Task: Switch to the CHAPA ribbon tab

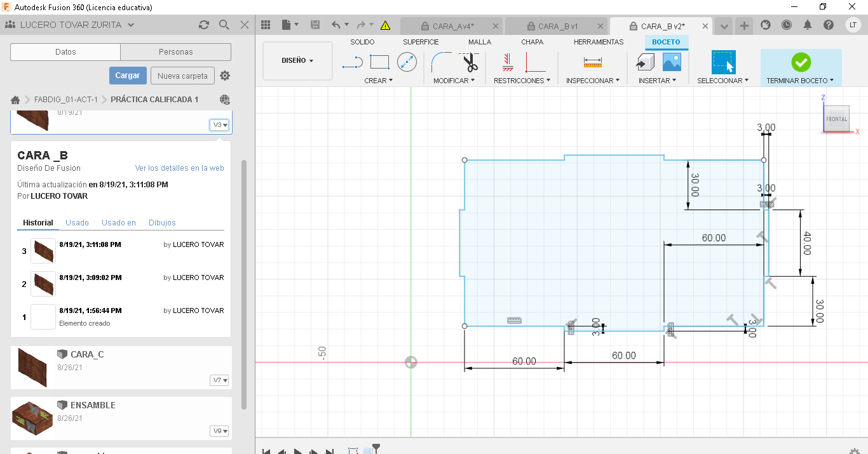Action: click(x=532, y=42)
